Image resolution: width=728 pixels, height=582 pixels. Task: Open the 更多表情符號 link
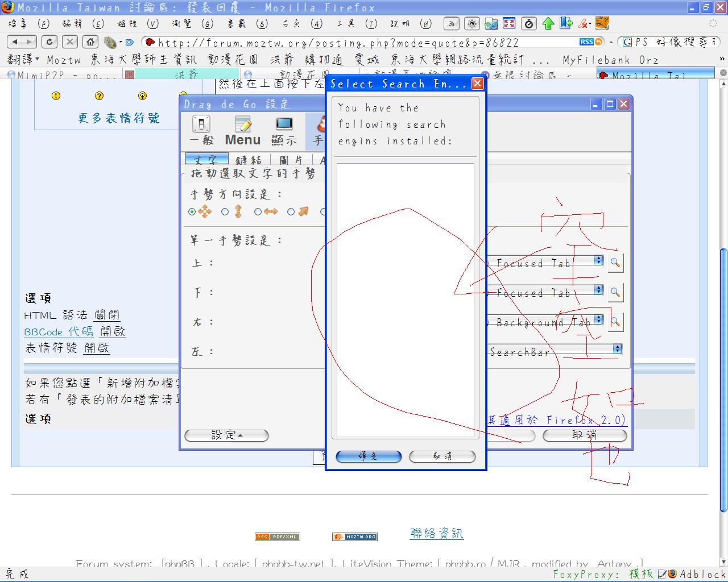tap(119, 118)
